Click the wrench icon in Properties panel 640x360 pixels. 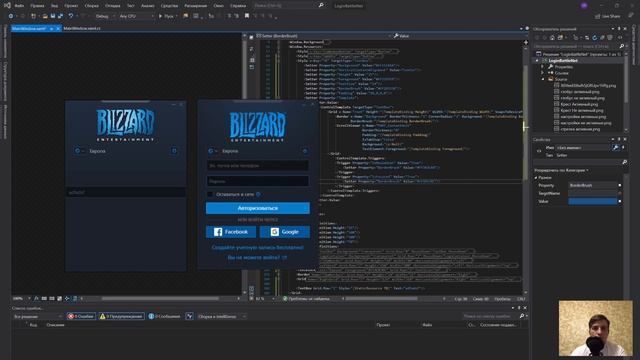point(615,147)
